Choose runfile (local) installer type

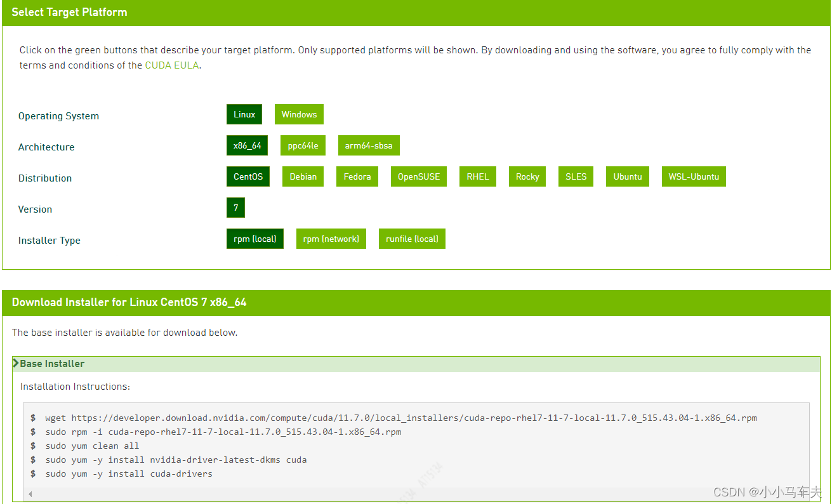(x=412, y=239)
